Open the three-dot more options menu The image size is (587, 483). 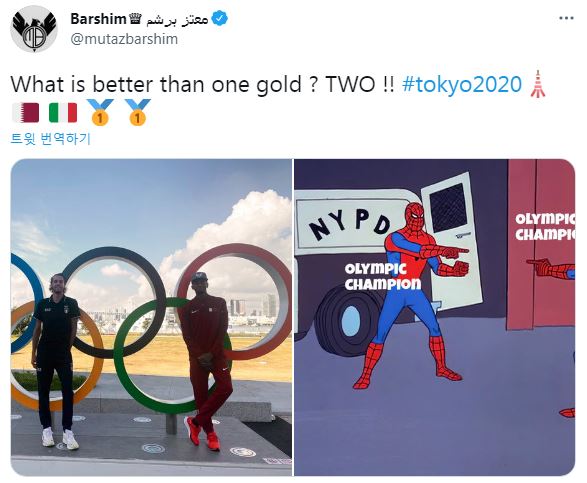click(566, 18)
